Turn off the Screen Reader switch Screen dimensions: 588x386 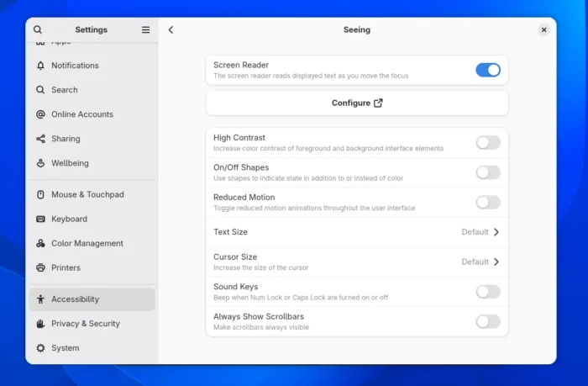click(x=488, y=70)
